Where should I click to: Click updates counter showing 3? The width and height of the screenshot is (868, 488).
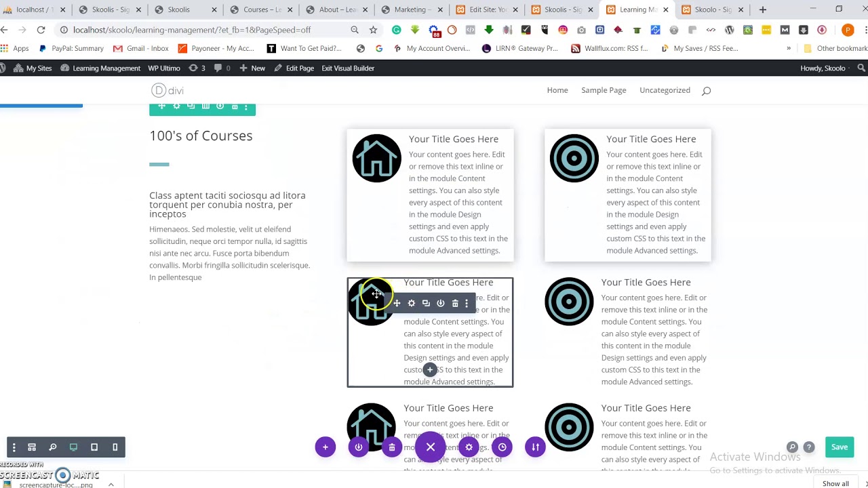197,68
